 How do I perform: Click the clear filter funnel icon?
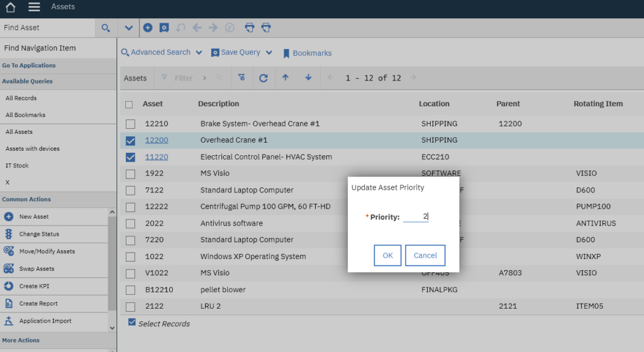[x=241, y=77]
